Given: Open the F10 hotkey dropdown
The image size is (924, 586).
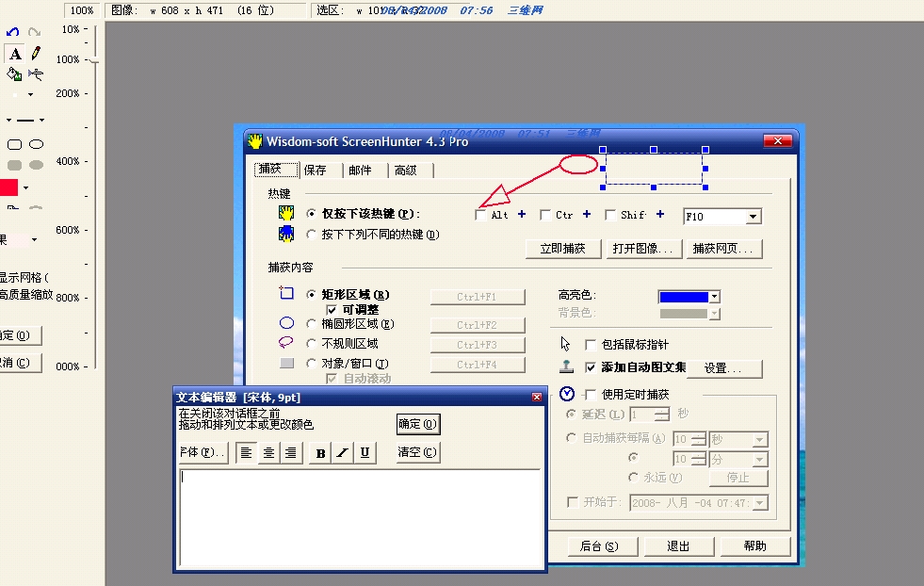Looking at the screenshot, I should pyautogui.click(x=754, y=217).
